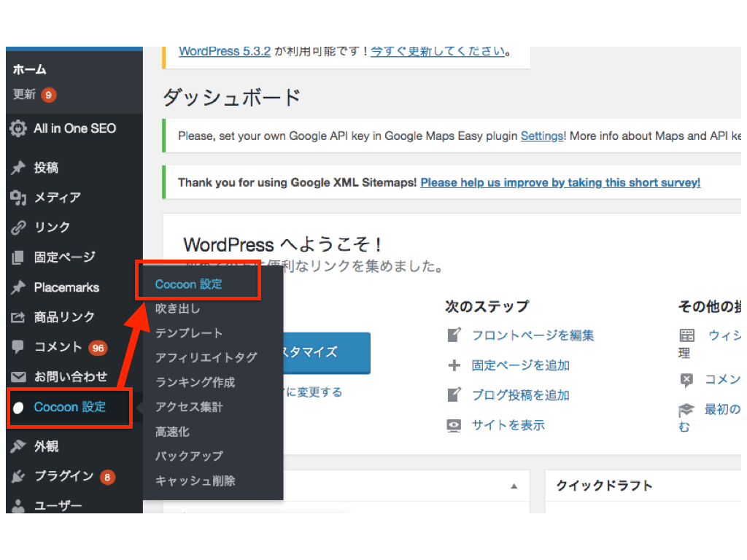Click the WordPress 5.3.2 link
Image resolution: width=747 pixels, height=560 pixels.
coord(225,52)
